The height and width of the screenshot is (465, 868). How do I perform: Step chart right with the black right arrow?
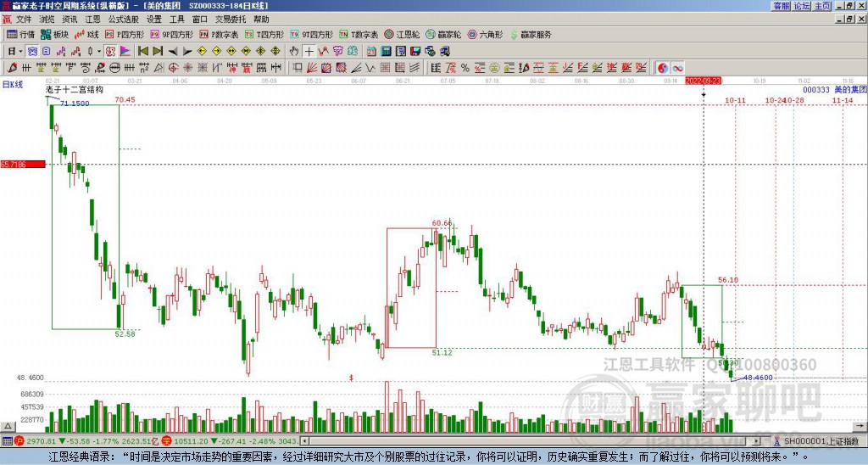pyautogui.click(x=187, y=52)
